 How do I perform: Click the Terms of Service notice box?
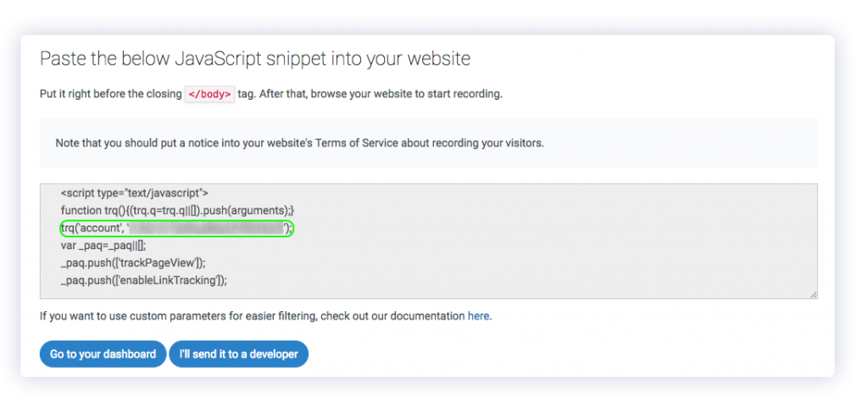(428, 142)
